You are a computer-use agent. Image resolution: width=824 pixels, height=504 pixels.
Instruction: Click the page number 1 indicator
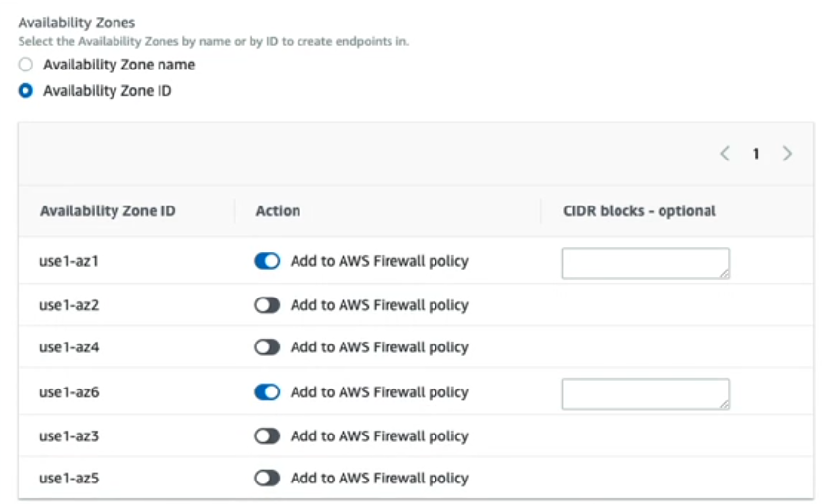click(756, 154)
